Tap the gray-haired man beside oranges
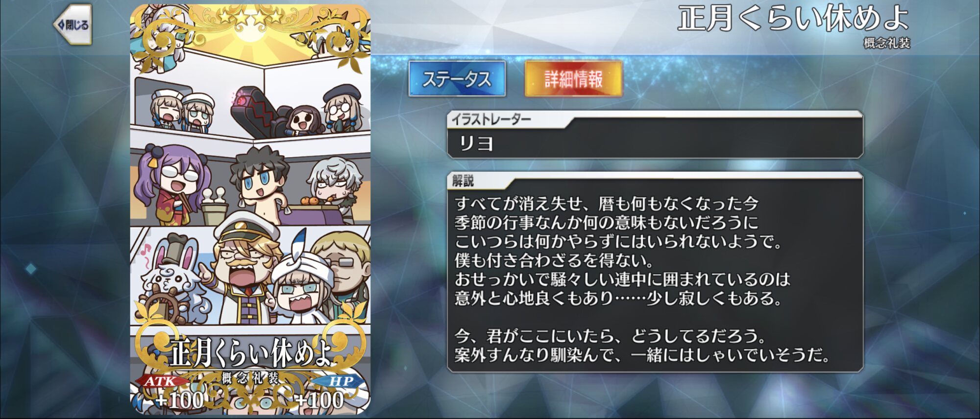Viewport: 980px width, 419px height. click(335, 184)
